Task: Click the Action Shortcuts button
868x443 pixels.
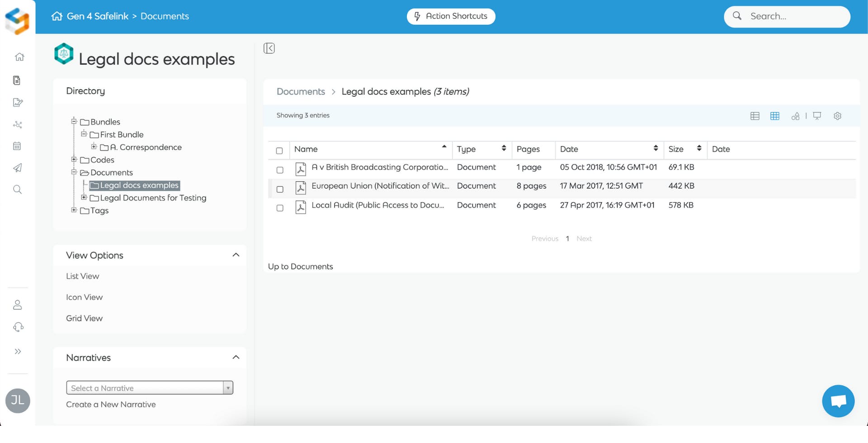Action: tap(451, 16)
